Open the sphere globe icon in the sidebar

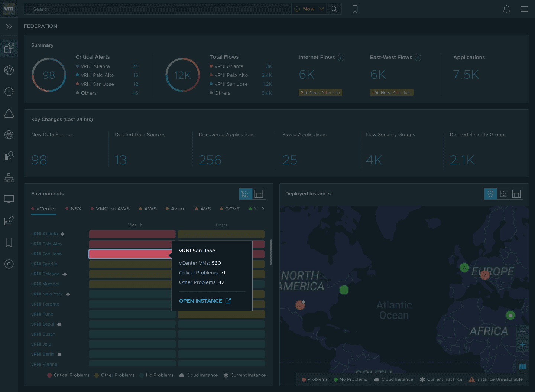(9, 70)
